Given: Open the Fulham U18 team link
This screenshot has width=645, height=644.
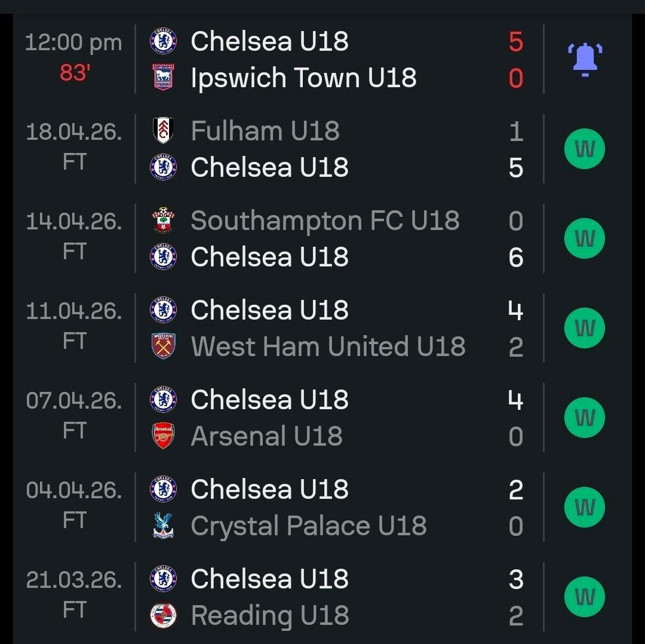Looking at the screenshot, I should tap(265, 131).
